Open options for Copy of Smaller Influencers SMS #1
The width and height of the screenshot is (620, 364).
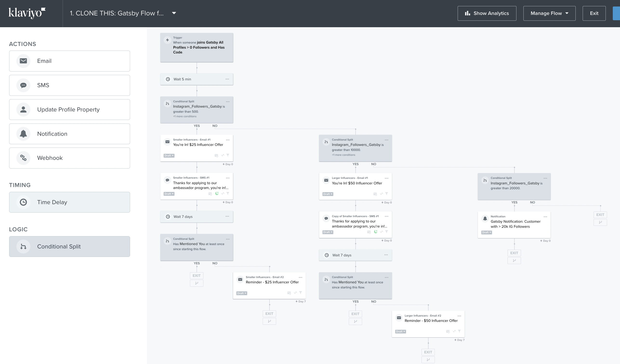(387, 216)
